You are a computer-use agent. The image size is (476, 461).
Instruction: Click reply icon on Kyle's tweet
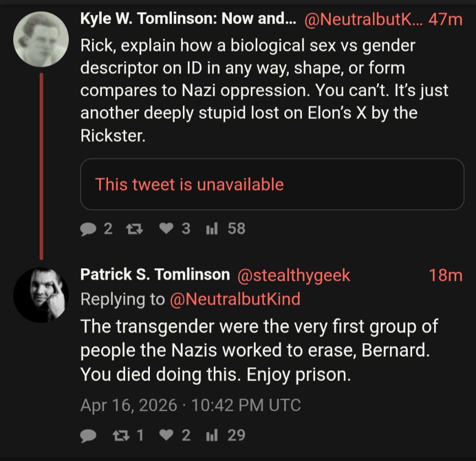coord(88,229)
